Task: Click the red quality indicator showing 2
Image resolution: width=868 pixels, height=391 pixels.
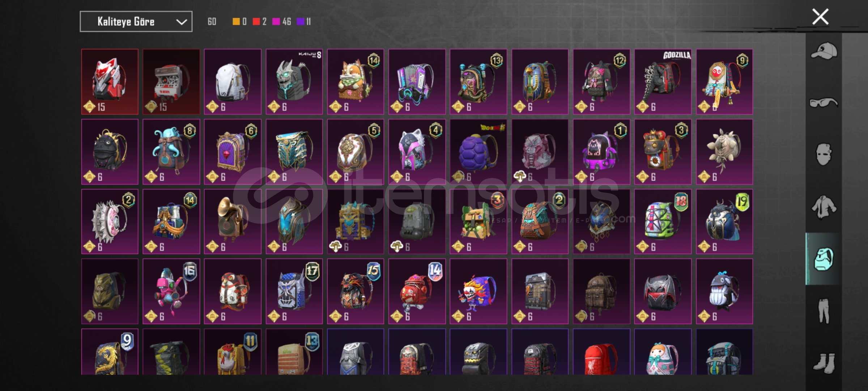Action: [x=260, y=22]
